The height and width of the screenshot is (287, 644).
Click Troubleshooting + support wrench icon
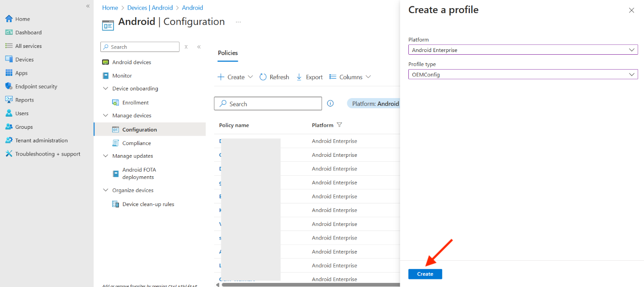pyautogui.click(x=9, y=154)
